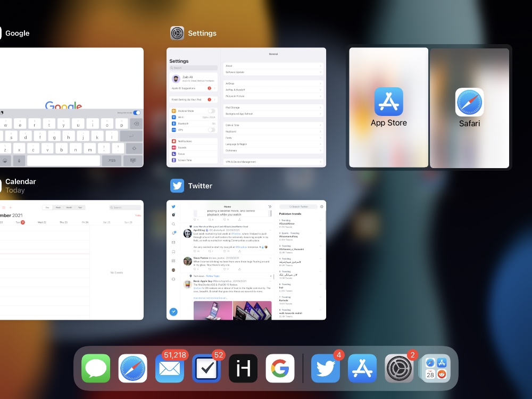Open App Store from the dock
Screen dimensions: 532x399
362,368
